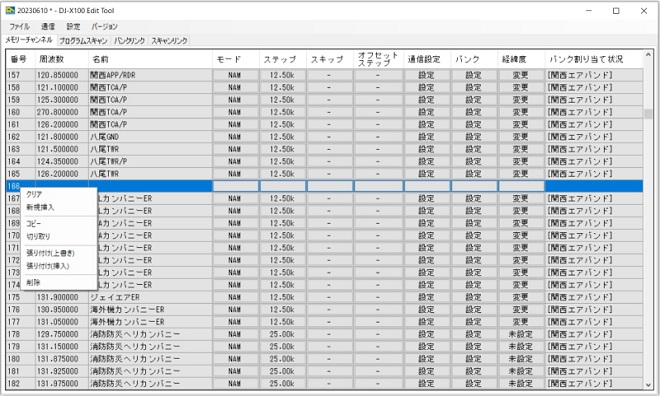This screenshot has height=396, width=660.
Task: Open step dropdown for row 178
Action: click(282, 335)
